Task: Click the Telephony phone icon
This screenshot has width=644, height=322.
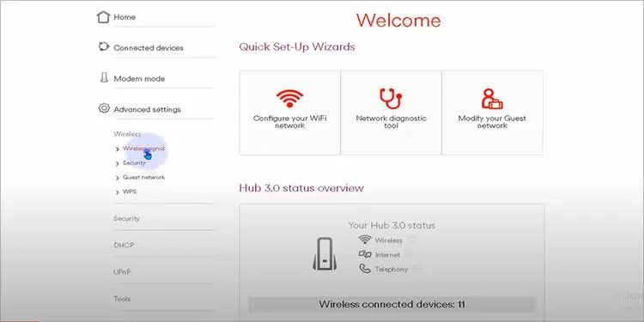Action: pos(365,269)
